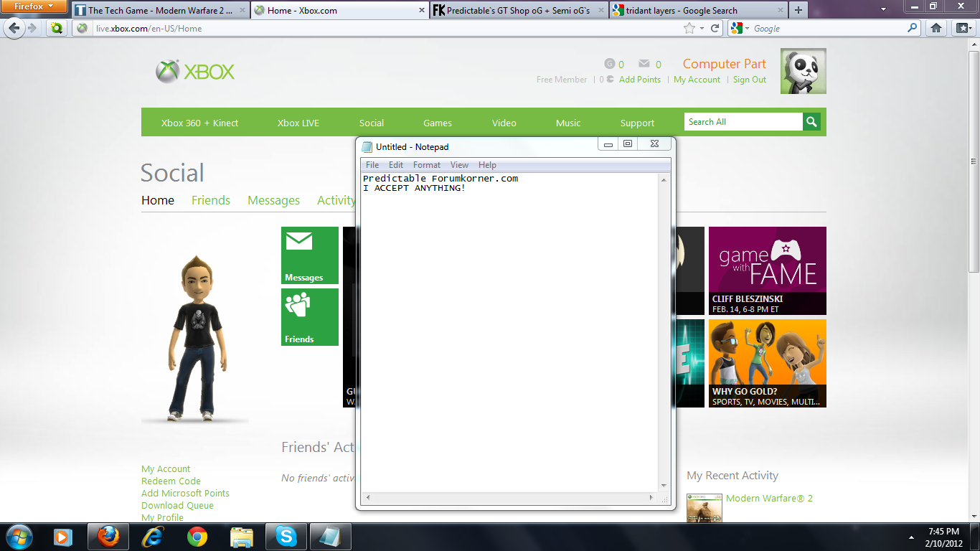Click the Redeem Code link

click(171, 481)
